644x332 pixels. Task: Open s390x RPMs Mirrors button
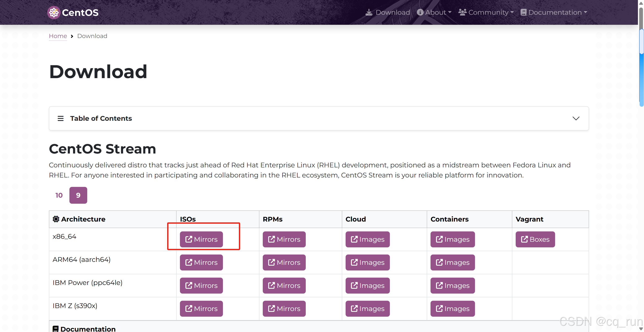[x=284, y=309]
